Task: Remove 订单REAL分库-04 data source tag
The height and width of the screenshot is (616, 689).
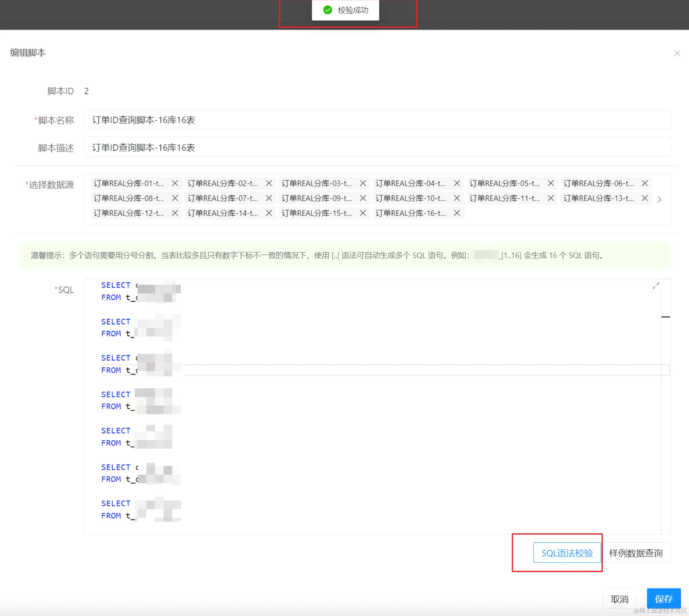Action: (x=457, y=183)
